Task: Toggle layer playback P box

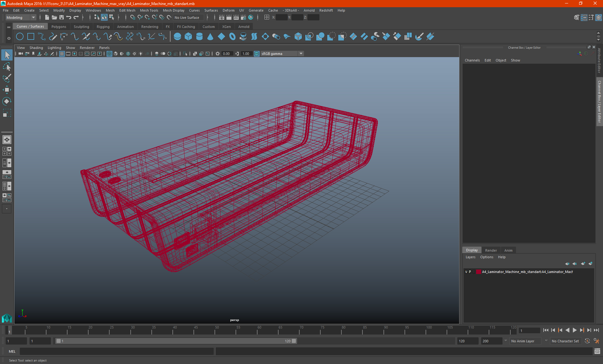Action: pyautogui.click(x=470, y=272)
